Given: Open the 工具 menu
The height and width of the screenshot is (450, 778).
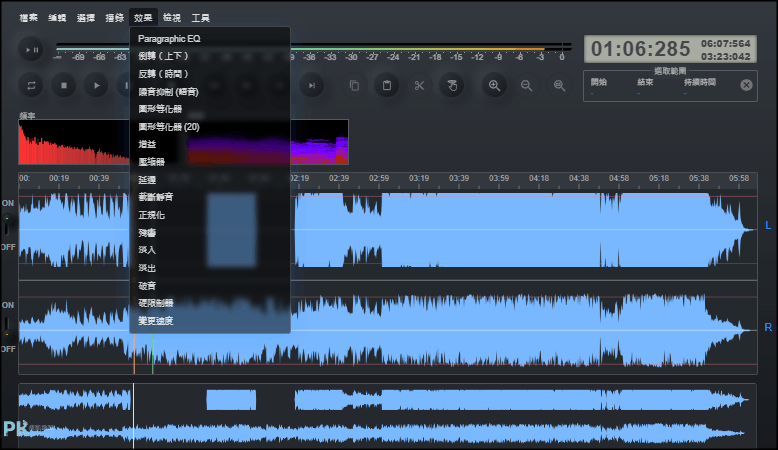Looking at the screenshot, I should click(201, 18).
